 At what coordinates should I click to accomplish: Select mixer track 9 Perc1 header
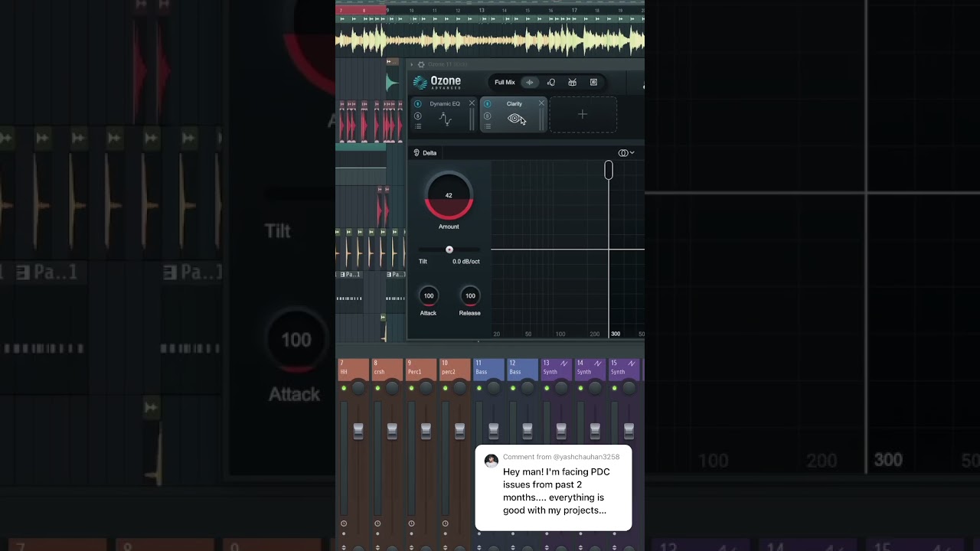(420, 368)
